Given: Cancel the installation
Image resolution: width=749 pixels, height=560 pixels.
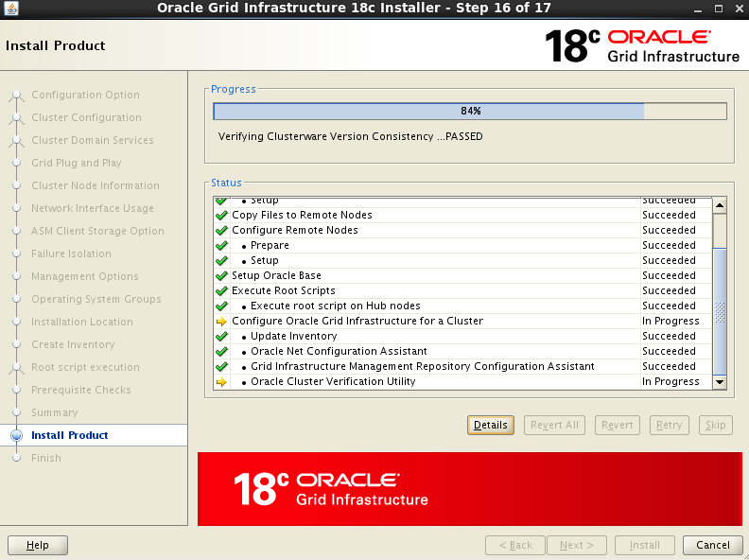Looking at the screenshot, I should [713, 545].
